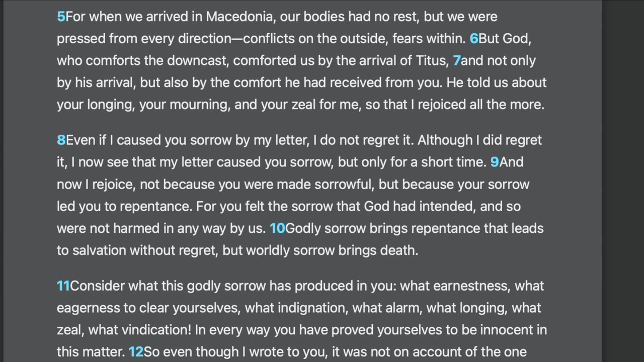Click the blue verse 9 number
The width and height of the screenshot is (644, 362).
click(495, 162)
